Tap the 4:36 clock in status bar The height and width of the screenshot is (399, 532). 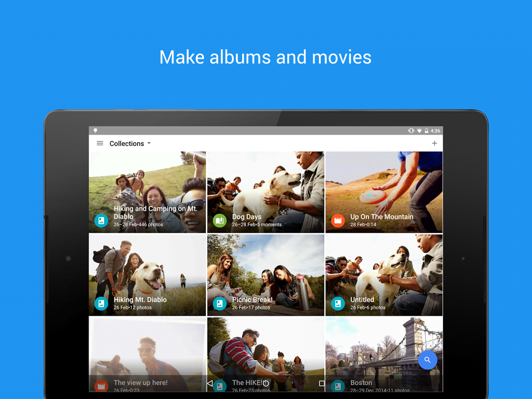coord(435,131)
